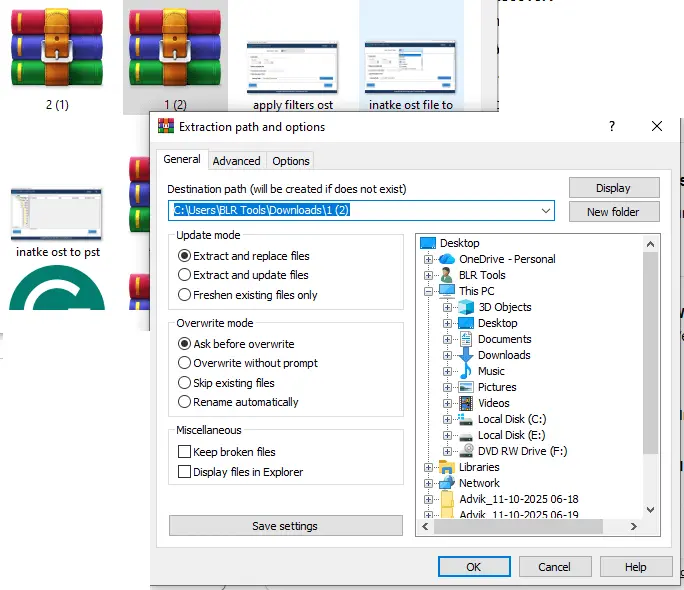Click the Save settings button
This screenshot has width=684, height=590.
click(286, 525)
